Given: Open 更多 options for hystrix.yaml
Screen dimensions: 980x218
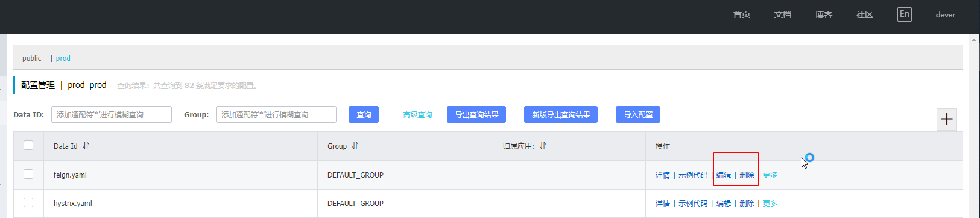Looking at the screenshot, I should (770, 204).
